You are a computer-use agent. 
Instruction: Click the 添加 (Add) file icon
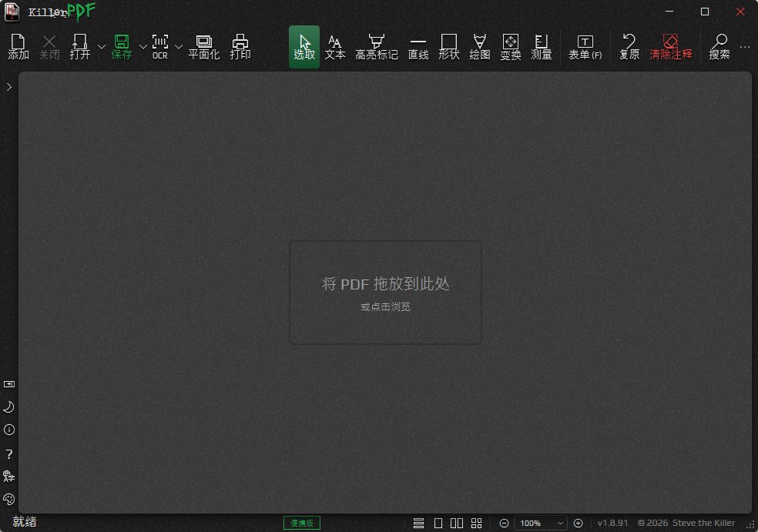coord(18,47)
